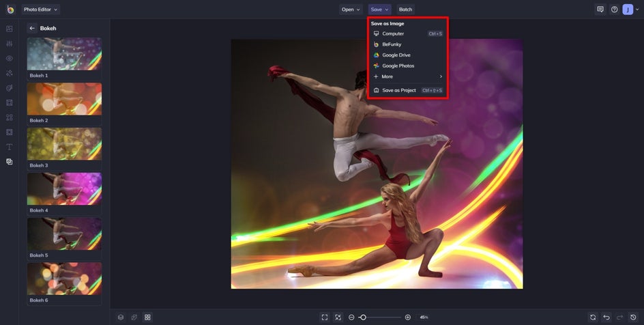Image resolution: width=644 pixels, height=325 pixels.
Task: Zoom out with the minus icon
Action: click(x=351, y=317)
